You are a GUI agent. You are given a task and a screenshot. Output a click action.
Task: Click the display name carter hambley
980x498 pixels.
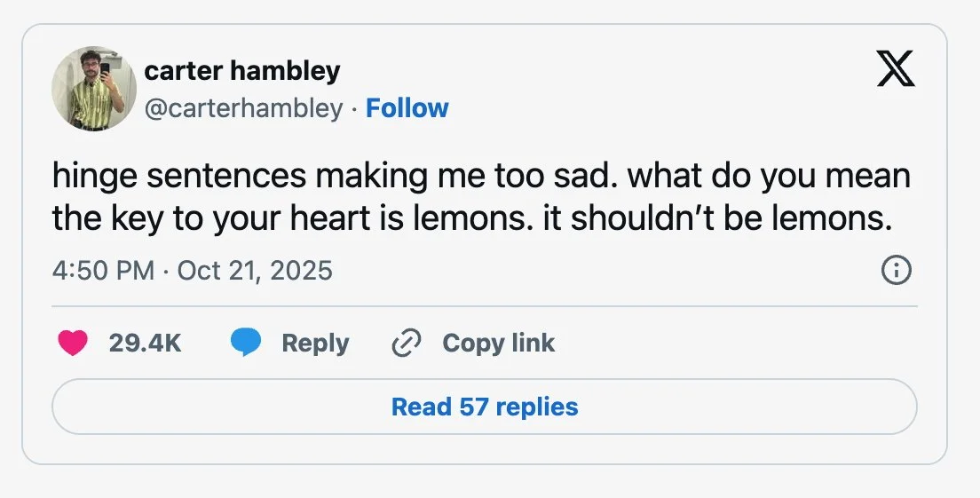241,70
